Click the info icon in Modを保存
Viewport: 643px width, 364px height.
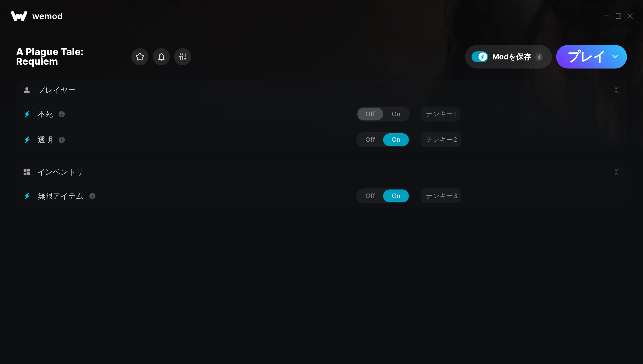[539, 57]
